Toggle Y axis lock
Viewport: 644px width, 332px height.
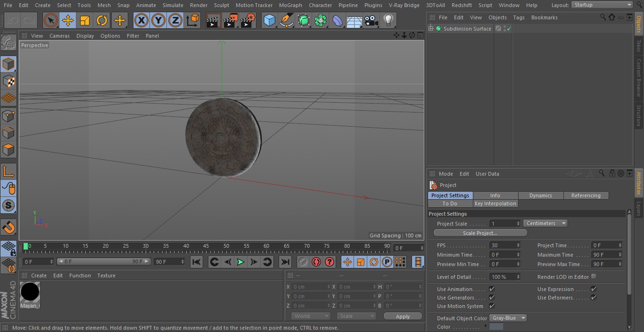coord(158,21)
